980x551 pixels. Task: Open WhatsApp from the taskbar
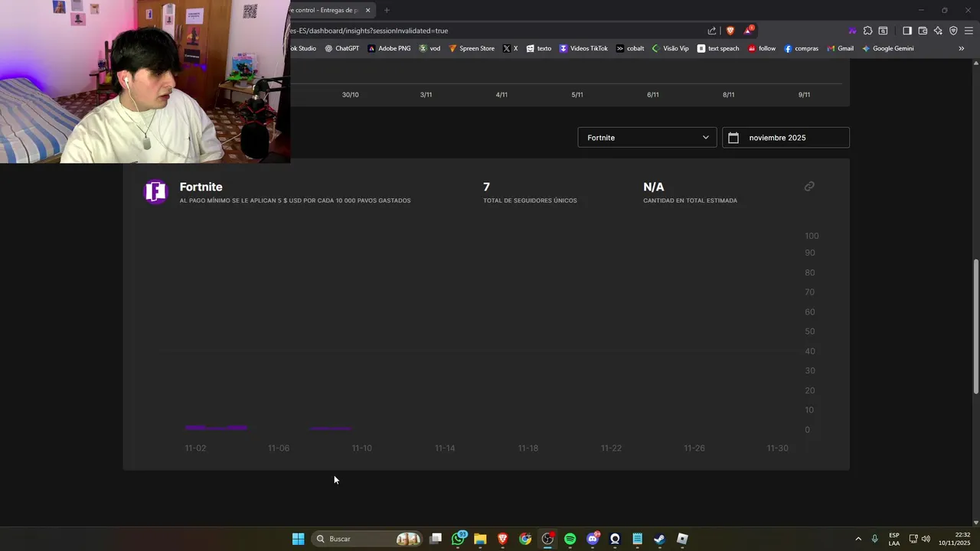459,539
